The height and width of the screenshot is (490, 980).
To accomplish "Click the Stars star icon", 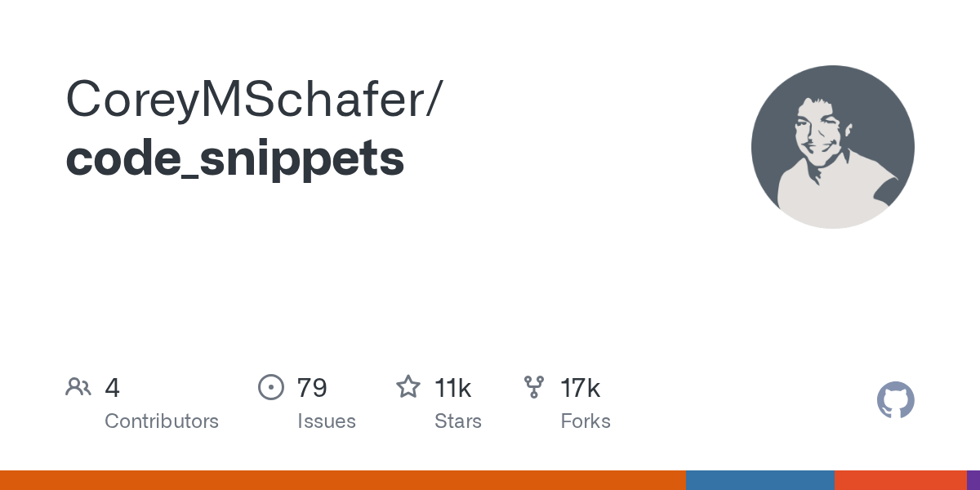I will (408, 386).
